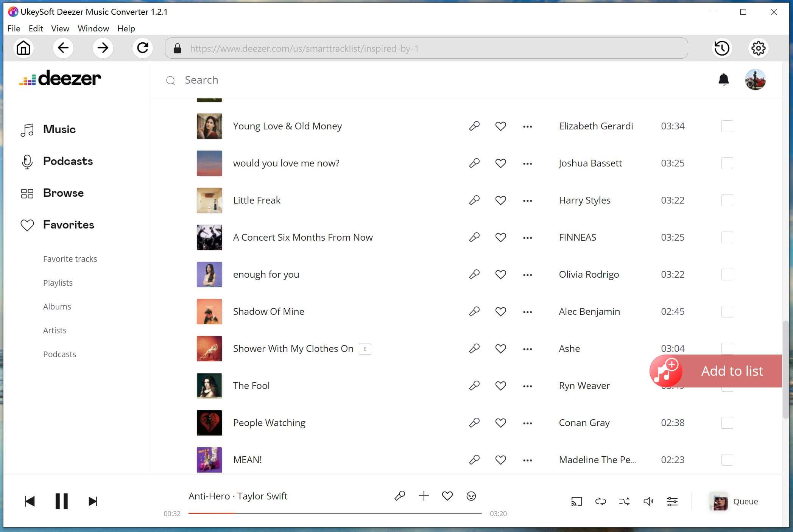Enable the checkbox next to A Concert Six Months From Now
Screen dimensions: 793x532
[727, 237]
